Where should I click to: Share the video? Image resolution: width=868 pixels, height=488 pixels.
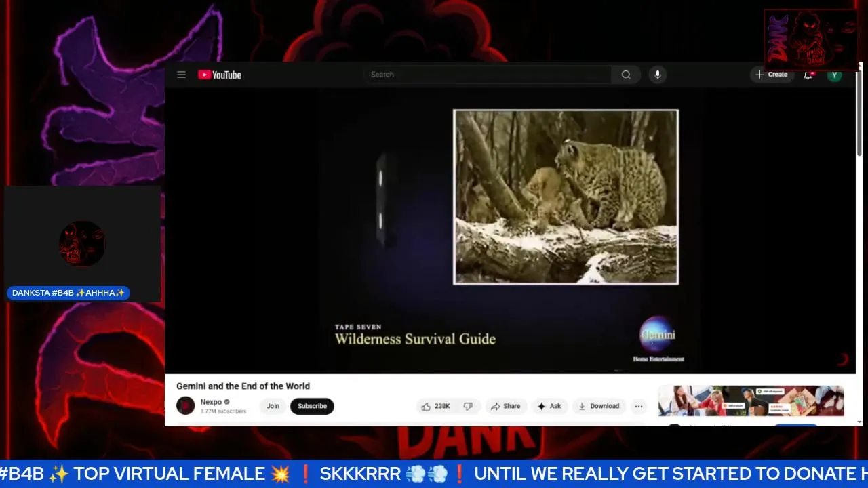pyautogui.click(x=505, y=406)
